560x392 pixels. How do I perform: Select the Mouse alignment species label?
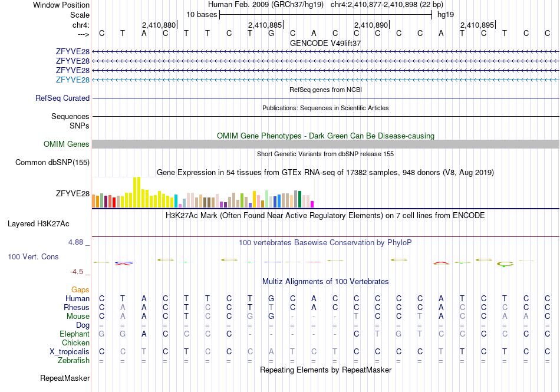pos(78,317)
